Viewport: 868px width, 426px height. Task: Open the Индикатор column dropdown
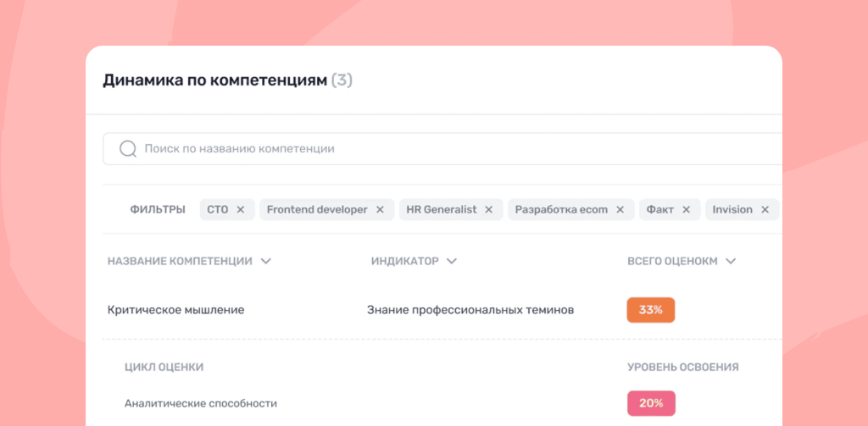click(x=452, y=261)
